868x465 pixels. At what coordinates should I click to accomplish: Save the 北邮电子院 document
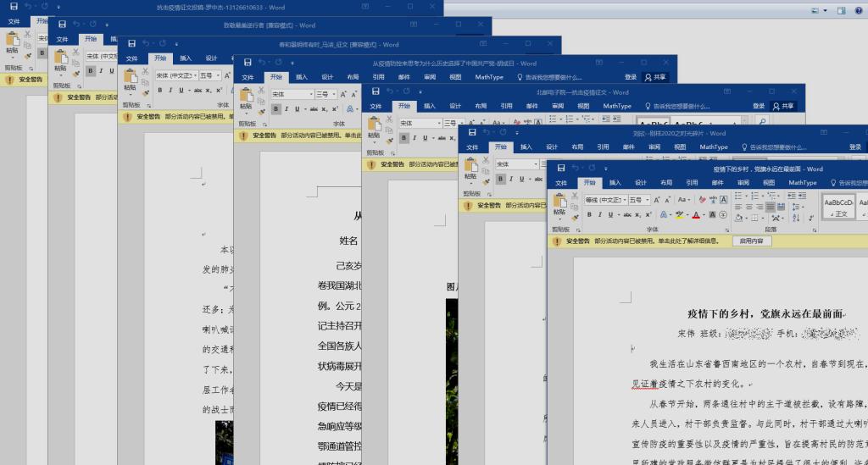(376, 91)
